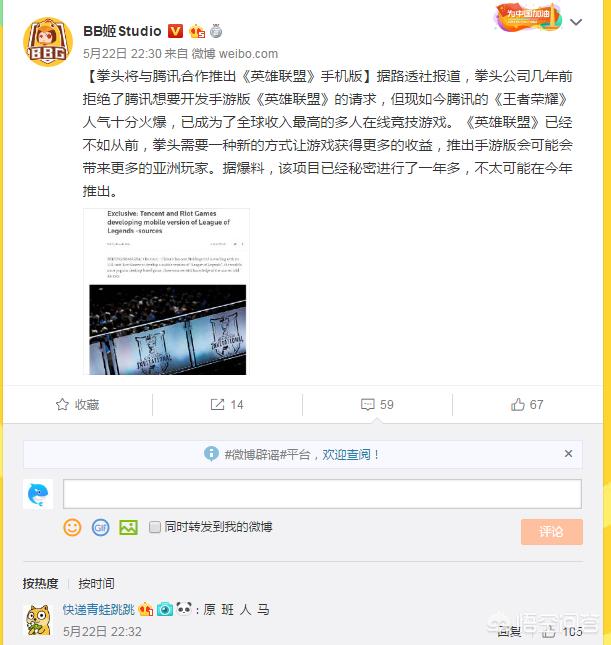Sort comments by 按热度
Screen dimensions: 611x645
click(x=40, y=583)
